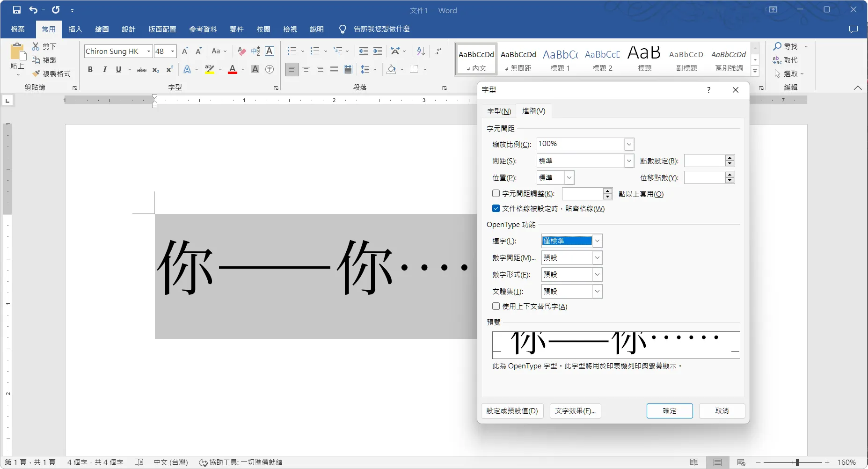Open the 文字效果 dialog
Image resolution: width=868 pixels, height=469 pixels.
[x=575, y=410]
